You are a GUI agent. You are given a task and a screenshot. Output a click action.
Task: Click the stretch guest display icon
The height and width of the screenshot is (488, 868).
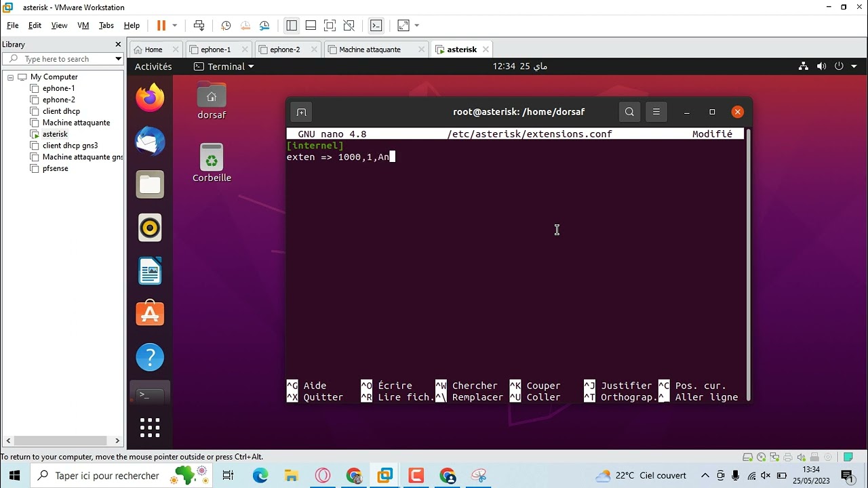(403, 26)
